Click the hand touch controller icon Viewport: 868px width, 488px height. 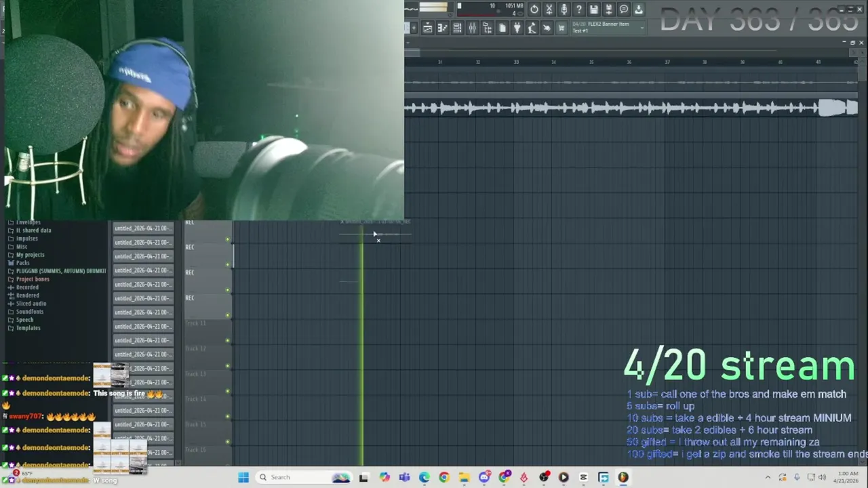click(547, 28)
